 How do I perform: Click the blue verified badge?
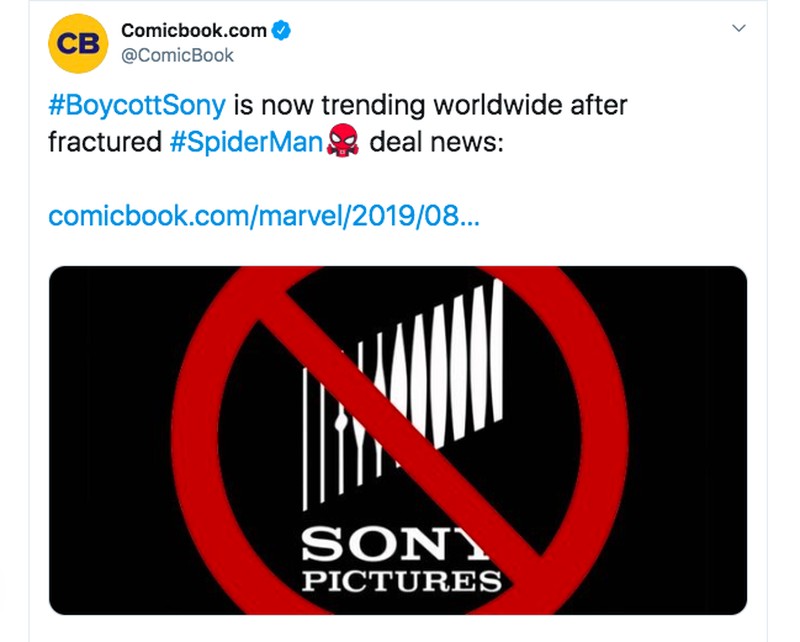283,31
